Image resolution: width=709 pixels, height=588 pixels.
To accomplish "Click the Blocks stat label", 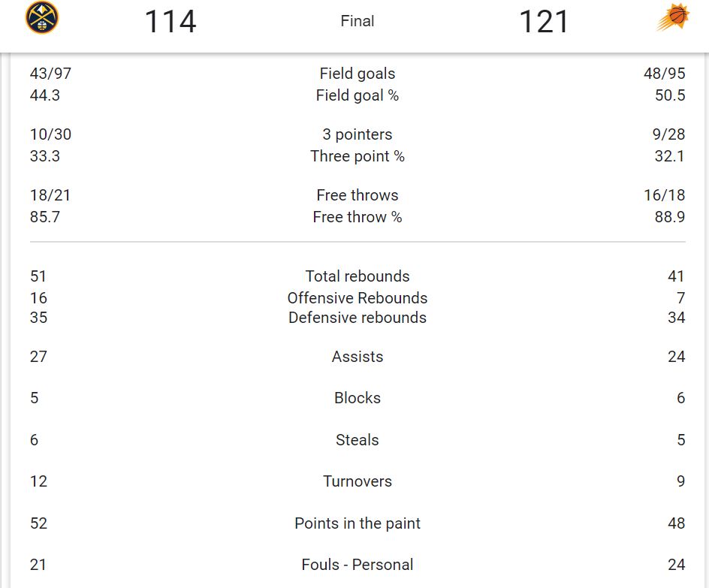I will [358, 398].
